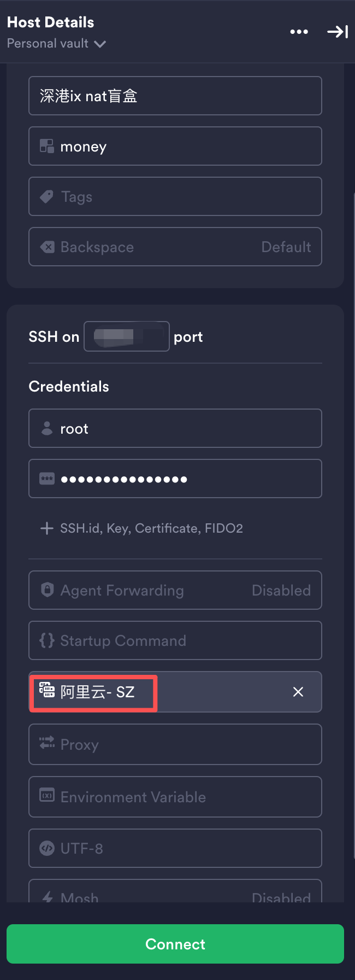This screenshot has width=355, height=980.
Task: Open the three-dot more options menu
Action: click(x=299, y=32)
